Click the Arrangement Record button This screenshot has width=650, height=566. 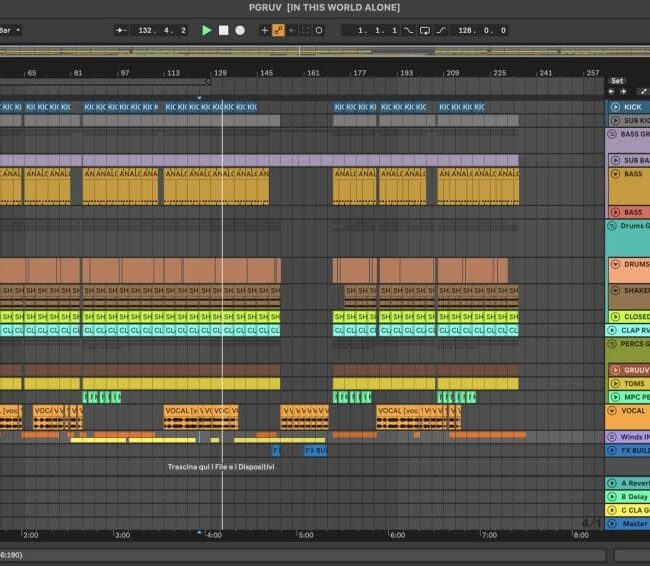[240, 30]
